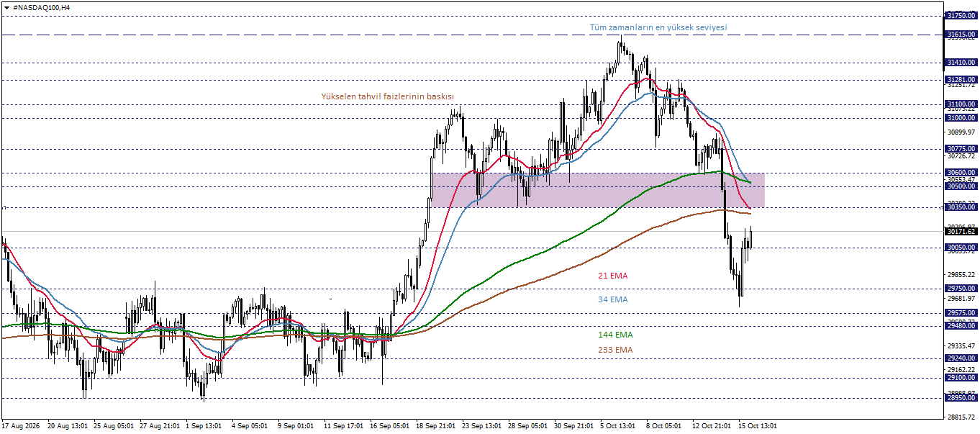Click the 29480.00 price level tag
Image resolution: width=980 pixels, height=434 pixels.
961,326
